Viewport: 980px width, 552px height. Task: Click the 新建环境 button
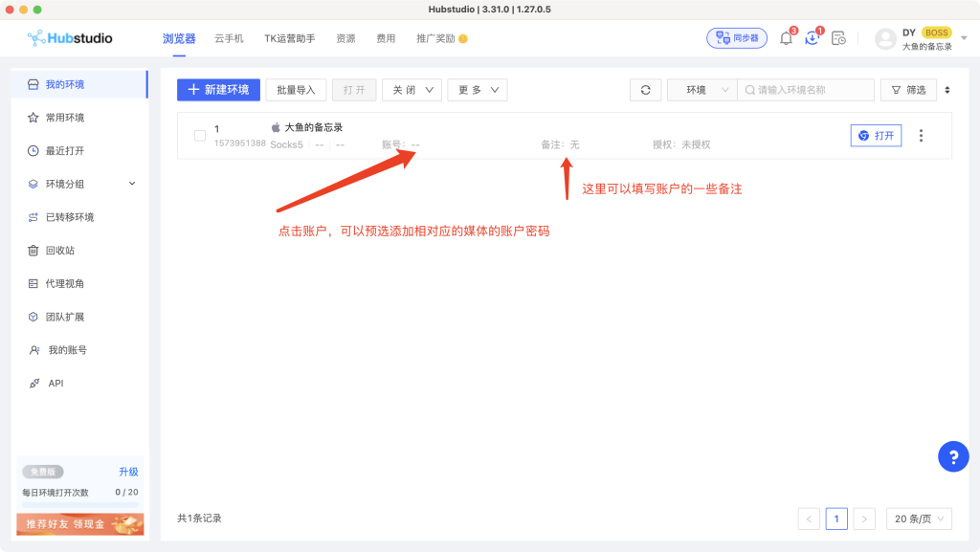218,90
